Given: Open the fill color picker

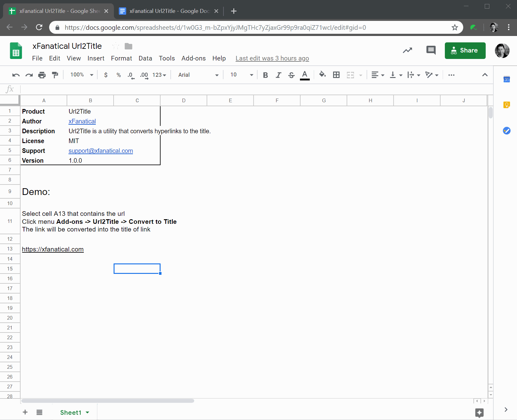Looking at the screenshot, I should (322, 75).
